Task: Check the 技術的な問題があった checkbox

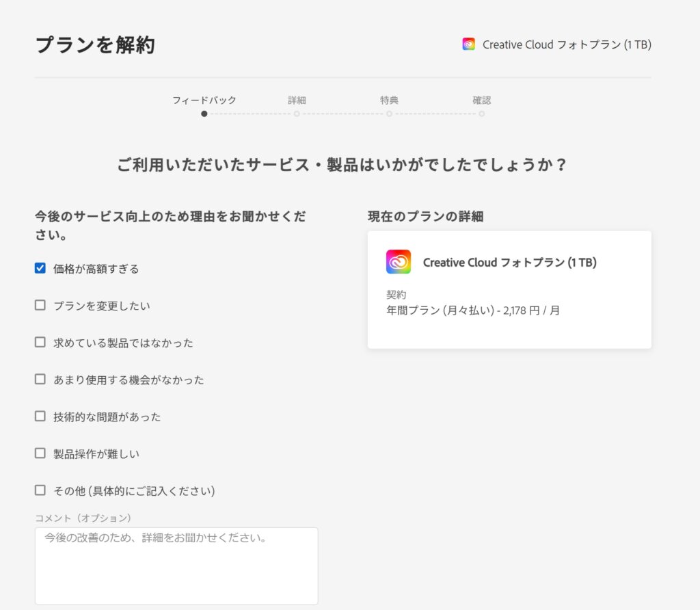Action: (40, 416)
